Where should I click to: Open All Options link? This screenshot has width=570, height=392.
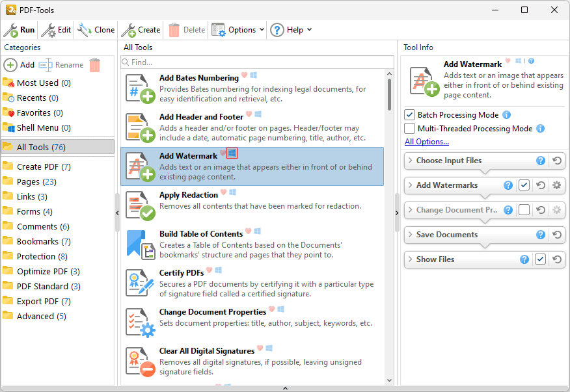point(427,142)
